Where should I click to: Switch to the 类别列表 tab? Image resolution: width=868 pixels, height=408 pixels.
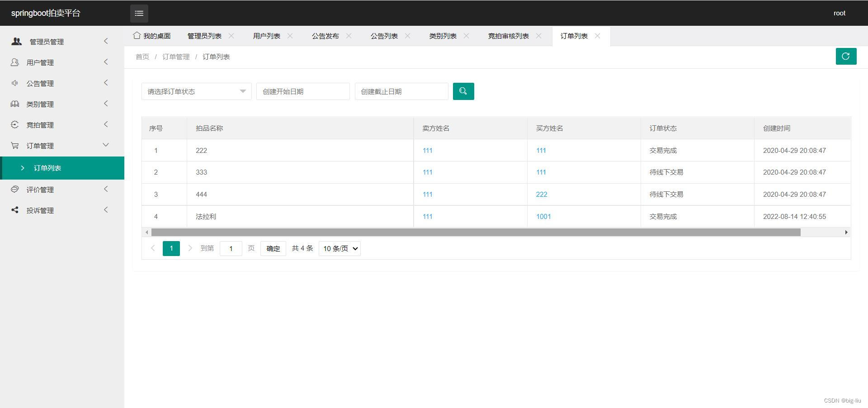tap(443, 36)
